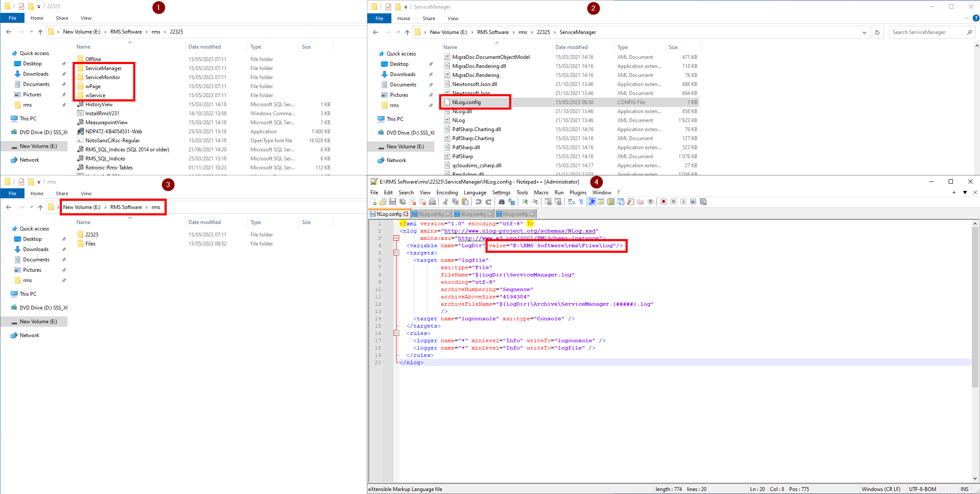Viewport: 980px width, 494px height.
Task: Open the Document List panel icon
Action: pyautogui.click(x=620, y=202)
